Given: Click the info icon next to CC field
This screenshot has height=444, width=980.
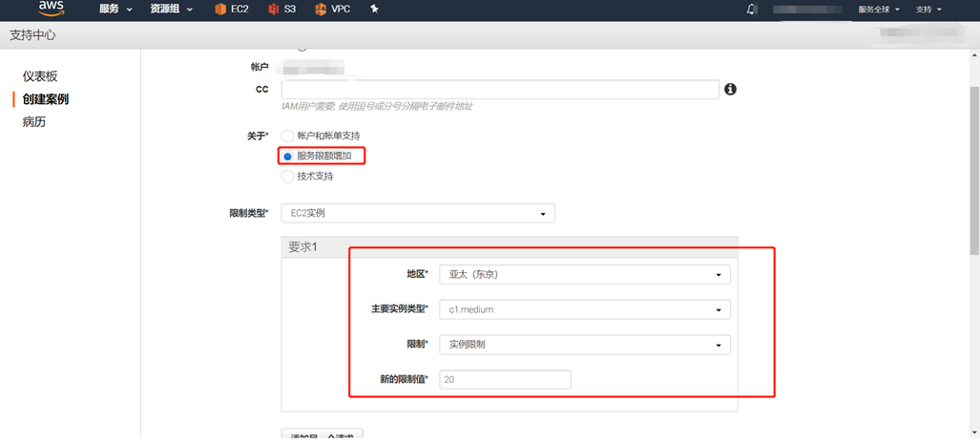Looking at the screenshot, I should pos(731,89).
